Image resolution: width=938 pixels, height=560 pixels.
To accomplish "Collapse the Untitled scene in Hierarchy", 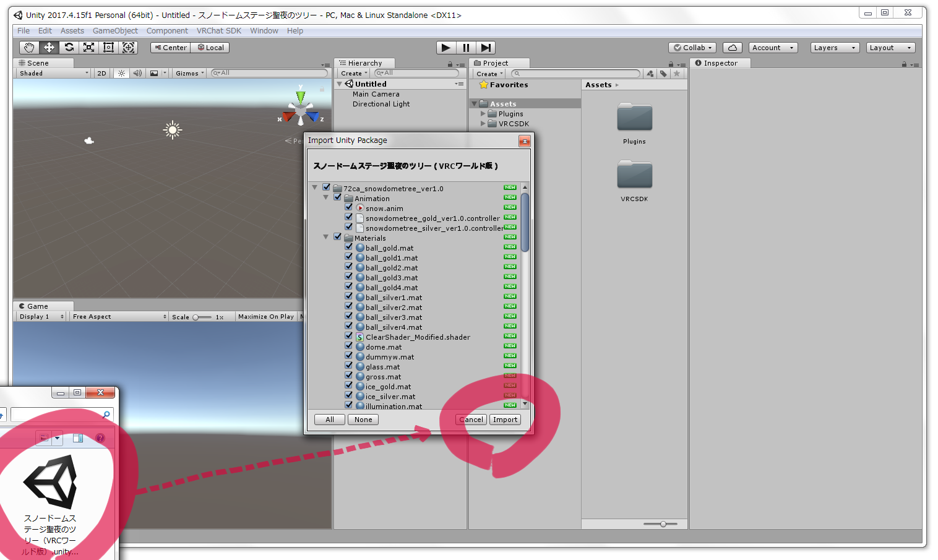I will pos(340,84).
